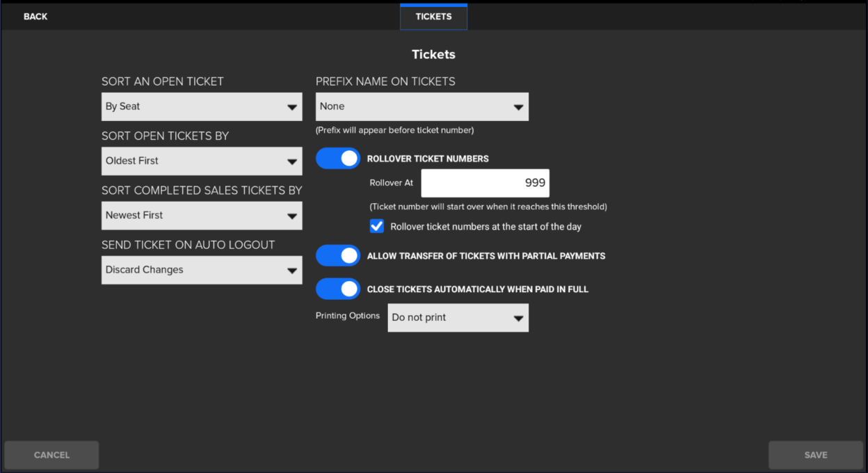This screenshot has width=868, height=473.
Task: Click the arrow icon in Prefix Name dropdown
Action: [517, 107]
